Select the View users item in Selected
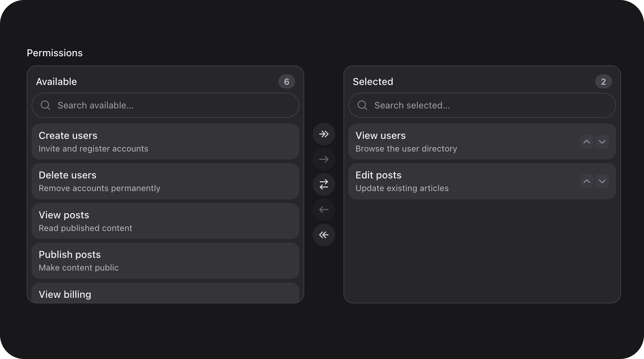Viewport: 644px width, 359px height. (482, 142)
